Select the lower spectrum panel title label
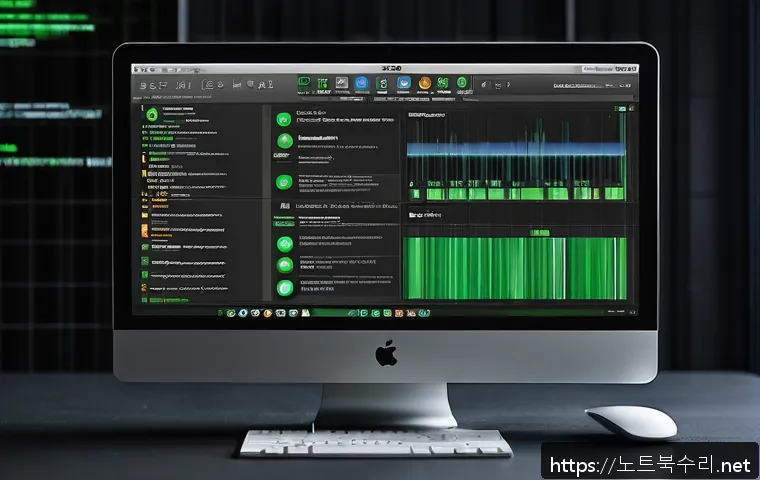The width and height of the screenshot is (760, 480). click(425, 215)
